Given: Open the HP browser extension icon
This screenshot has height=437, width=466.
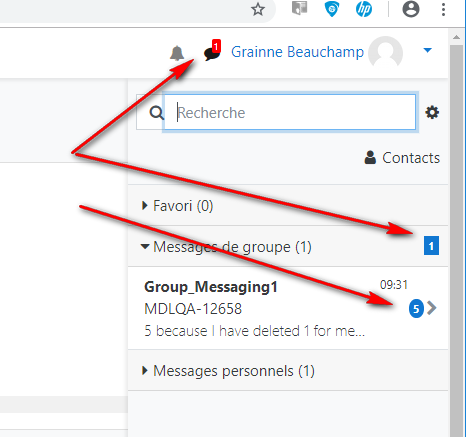Looking at the screenshot, I should (x=364, y=9).
